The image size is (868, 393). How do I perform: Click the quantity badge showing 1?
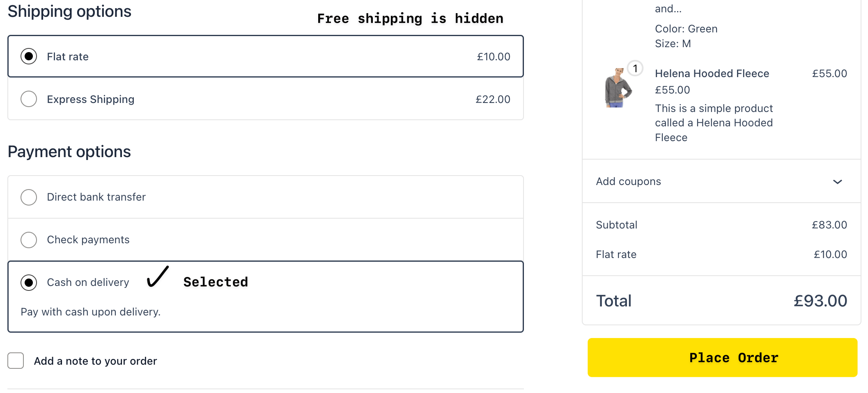coord(635,69)
